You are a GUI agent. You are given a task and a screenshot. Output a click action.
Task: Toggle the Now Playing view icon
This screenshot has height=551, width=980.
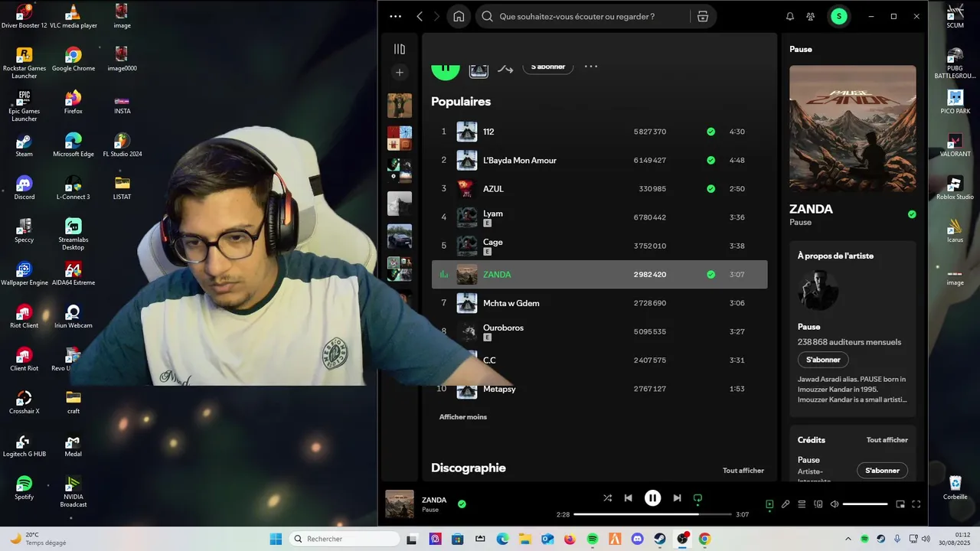point(769,504)
